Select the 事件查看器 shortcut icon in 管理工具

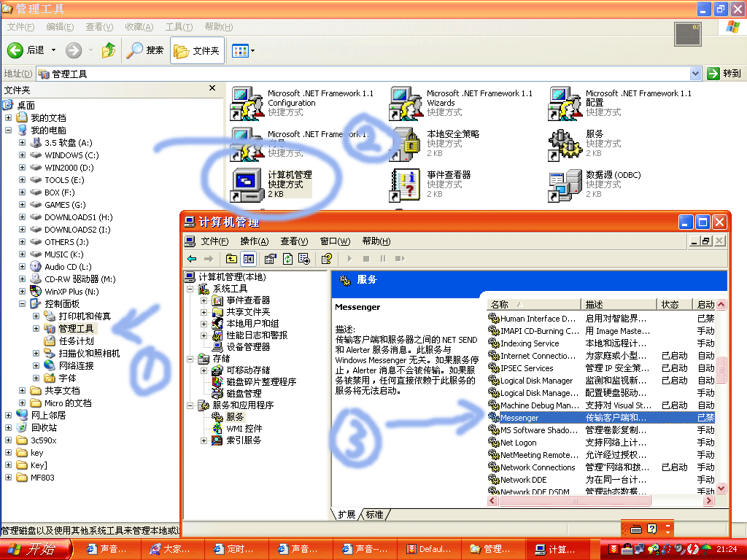tap(406, 184)
